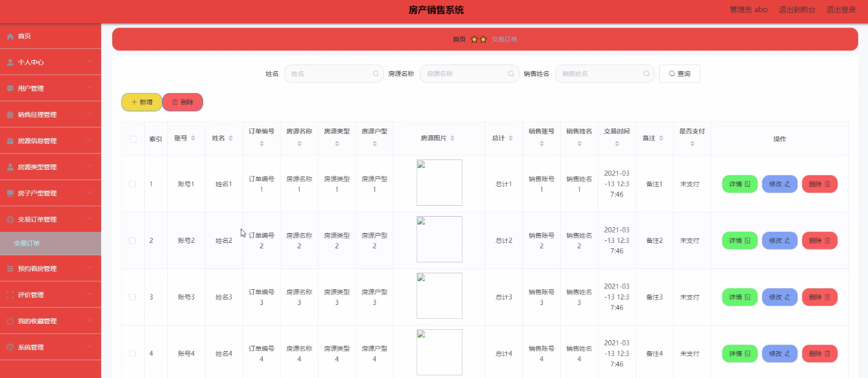Sort by 姓名 column arrows
The image size is (868, 378).
(x=231, y=139)
